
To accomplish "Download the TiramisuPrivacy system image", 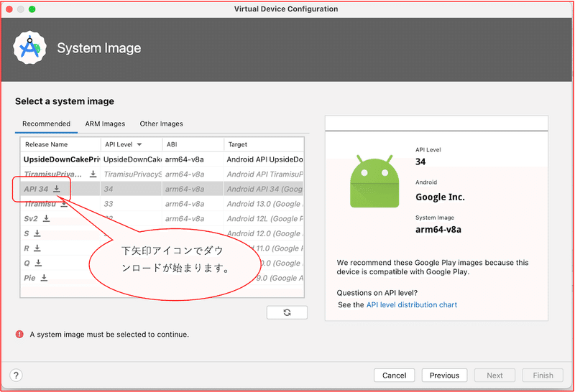I will [x=93, y=174].
